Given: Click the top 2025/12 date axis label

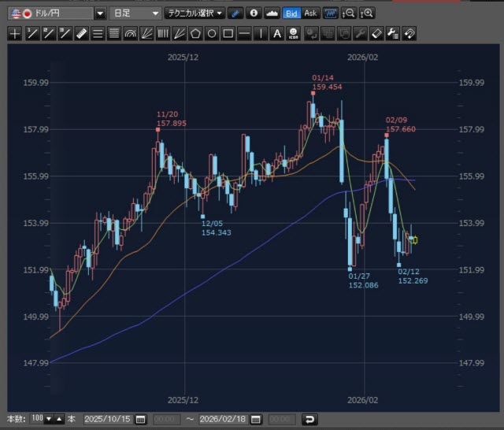Looking at the screenshot, I should pyautogui.click(x=183, y=57).
